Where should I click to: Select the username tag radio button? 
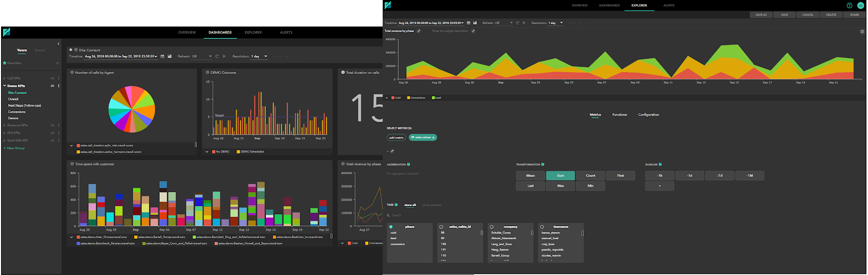542,227
